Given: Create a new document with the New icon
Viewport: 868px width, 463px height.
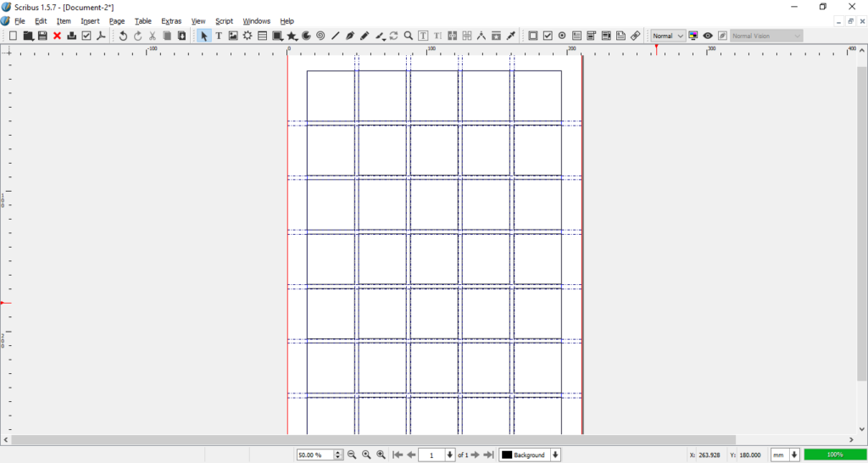Looking at the screenshot, I should (14, 36).
